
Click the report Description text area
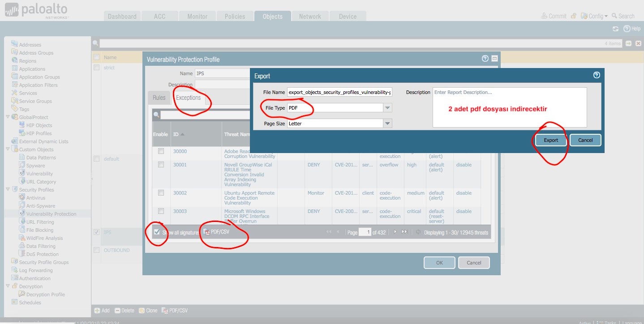click(509, 107)
